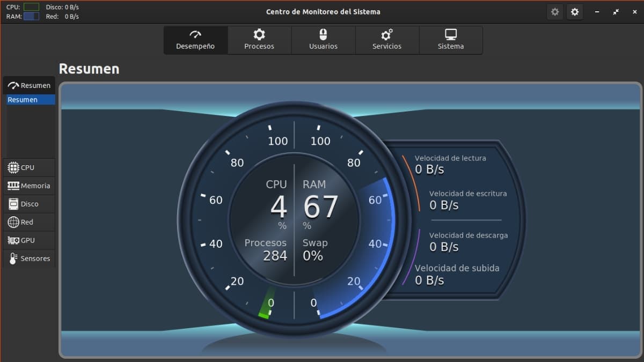Screen dimensions: 644x362
Task: Open the Desempeño performance tab
Action: (x=195, y=40)
